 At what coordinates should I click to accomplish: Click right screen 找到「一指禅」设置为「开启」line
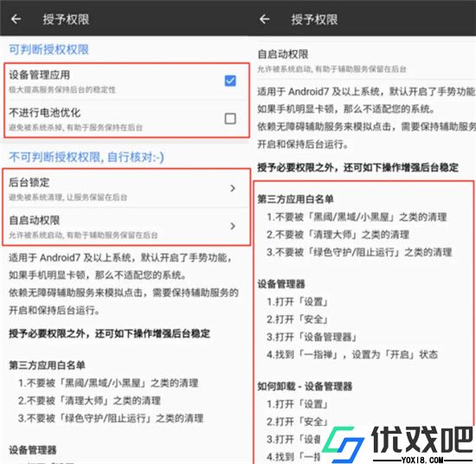pyautogui.click(x=352, y=354)
